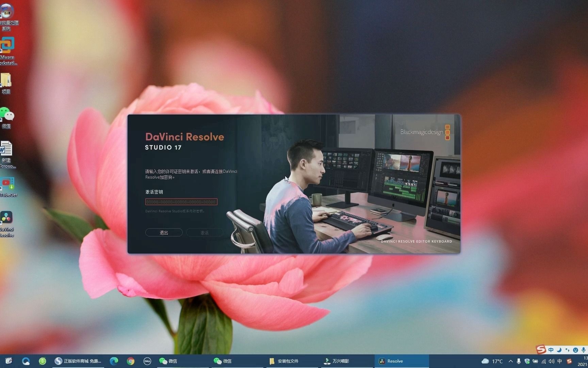This screenshot has width=588, height=368.
Task: Open the emoji face on Sogou bar
Action: pyautogui.click(x=575, y=350)
